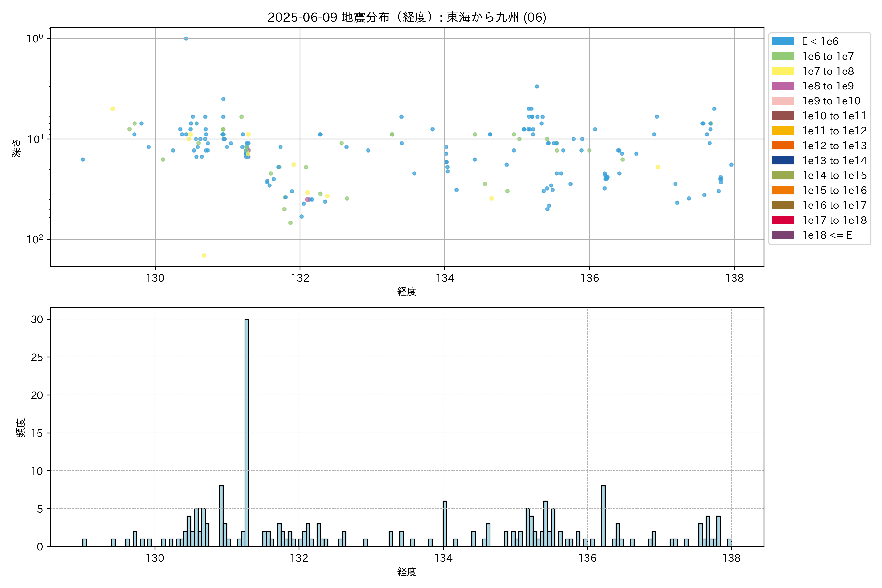Click the scatter point at depth 10^0

(186, 39)
